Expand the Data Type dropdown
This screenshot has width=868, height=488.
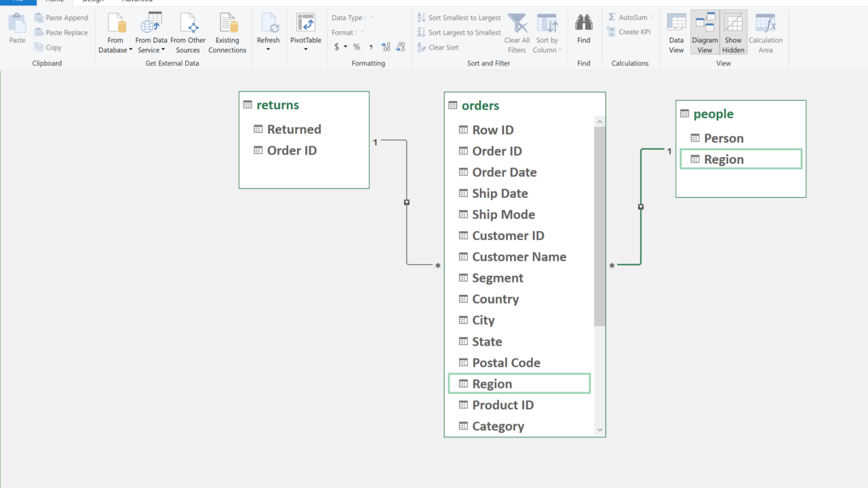click(372, 18)
